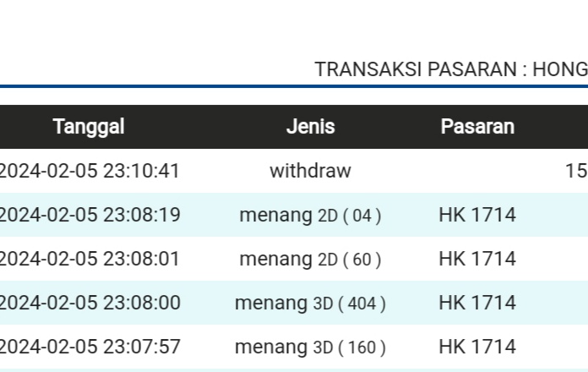
Task: Click the Pasaran column header
Action: (477, 127)
